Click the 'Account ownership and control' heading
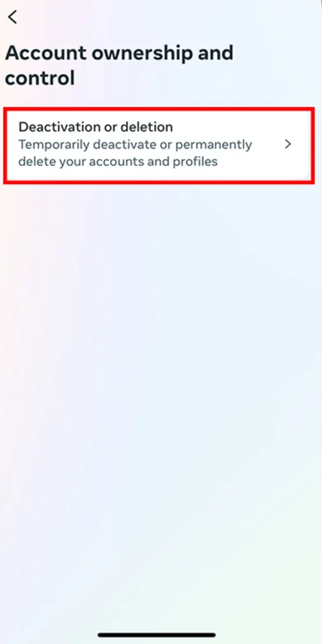Viewport: 322px width, 644px height. click(119, 65)
